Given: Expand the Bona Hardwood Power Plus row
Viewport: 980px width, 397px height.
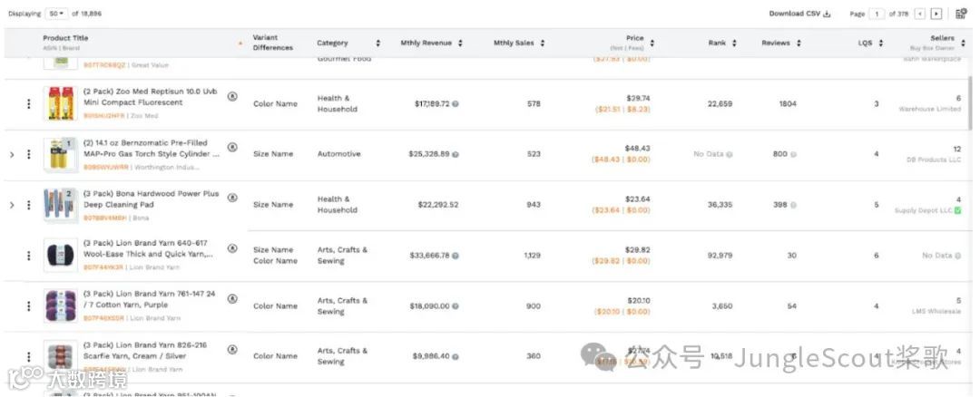Looking at the screenshot, I should point(12,205).
